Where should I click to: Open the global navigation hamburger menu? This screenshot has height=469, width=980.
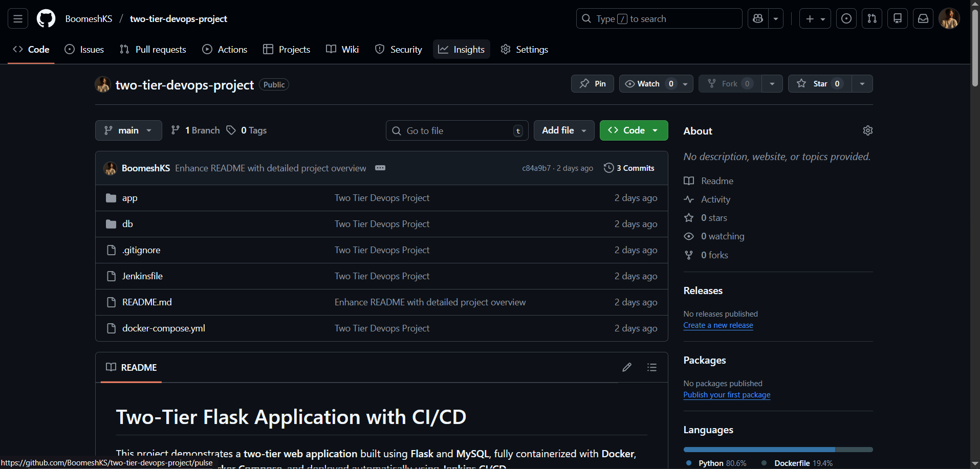(17, 18)
